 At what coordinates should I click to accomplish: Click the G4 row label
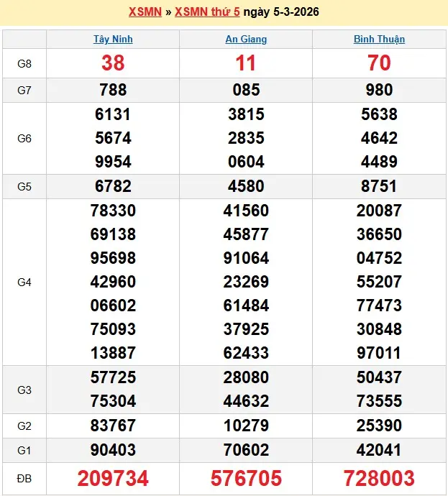(x=24, y=283)
